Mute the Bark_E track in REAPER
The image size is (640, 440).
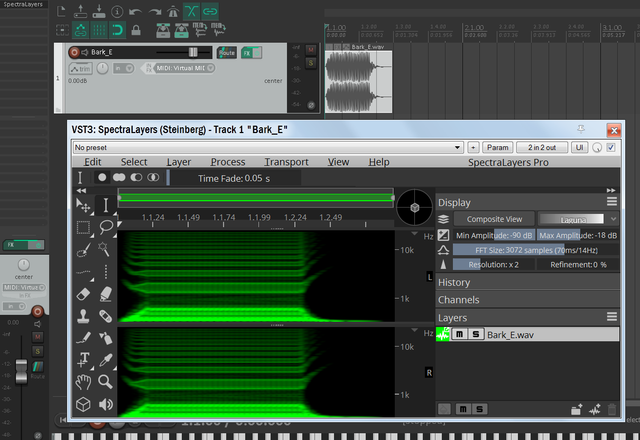[311, 49]
